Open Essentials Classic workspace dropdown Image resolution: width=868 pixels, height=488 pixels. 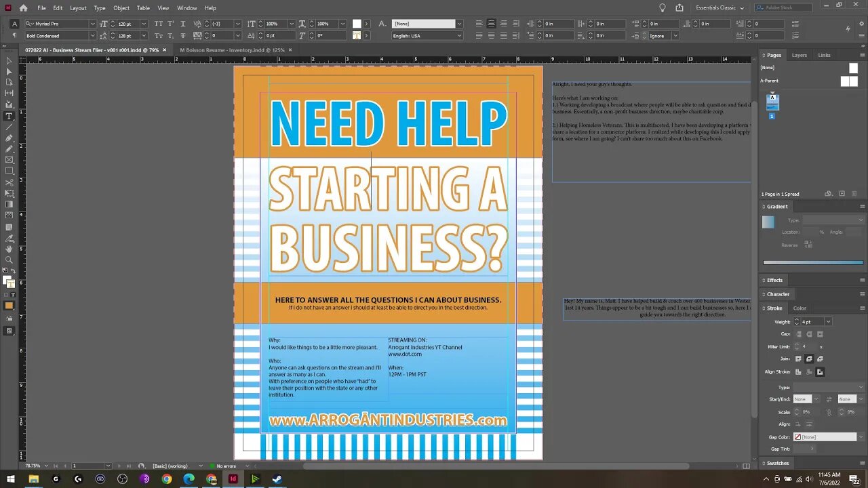pyautogui.click(x=719, y=8)
